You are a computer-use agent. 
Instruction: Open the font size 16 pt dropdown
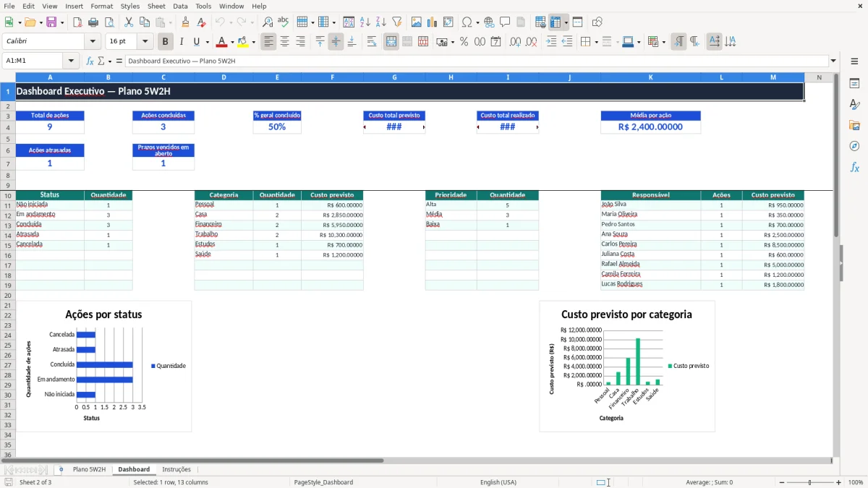[145, 42]
